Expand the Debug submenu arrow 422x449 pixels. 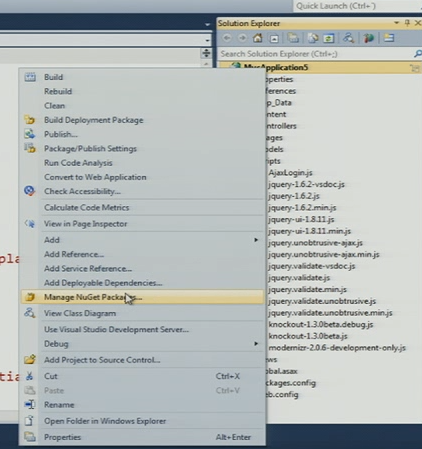[x=256, y=344]
